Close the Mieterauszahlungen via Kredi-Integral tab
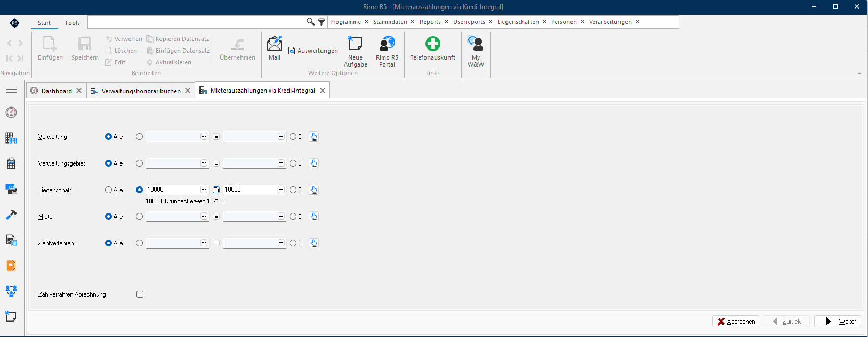The height and width of the screenshot is (337, 868). click(x=323, y=91)
